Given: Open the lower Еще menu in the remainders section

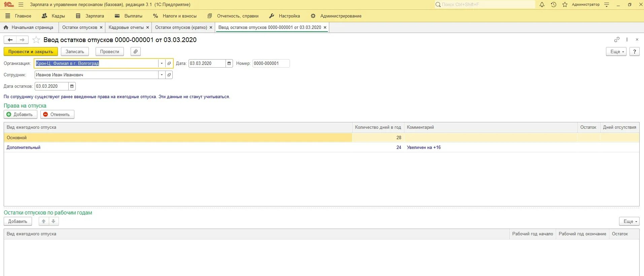Looking at the screenshot, I should tap(629, 221).
